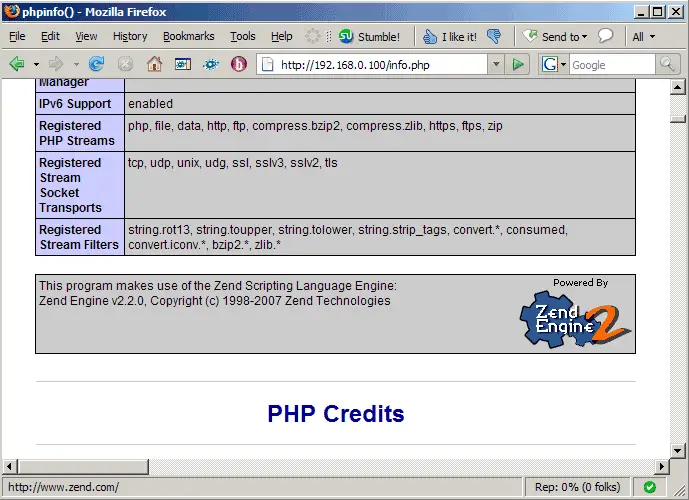
Task: Click the greyed Forward arrow button
Action: 56,64
